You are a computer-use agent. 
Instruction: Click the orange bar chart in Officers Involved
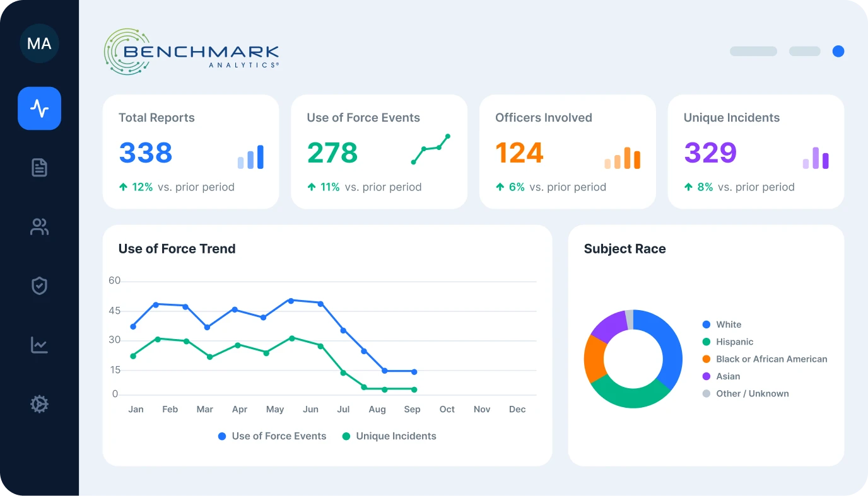tap(622, 158)
